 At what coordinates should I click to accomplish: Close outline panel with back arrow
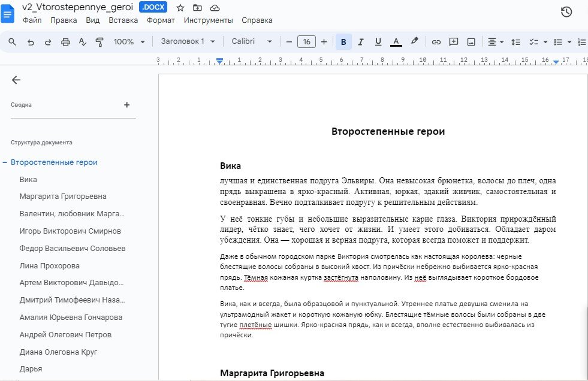(16, 80)
